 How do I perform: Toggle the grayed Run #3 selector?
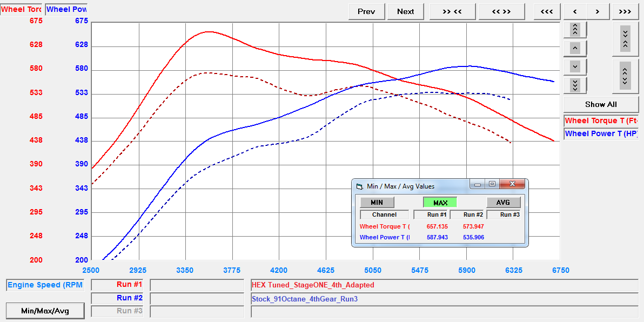pos(117,311)
